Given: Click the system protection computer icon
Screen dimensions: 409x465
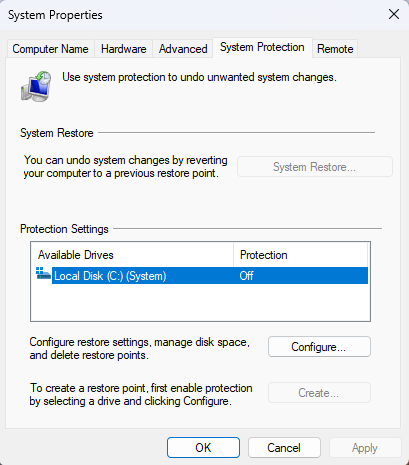Looking at the screenshot, I should coord(36,86).
